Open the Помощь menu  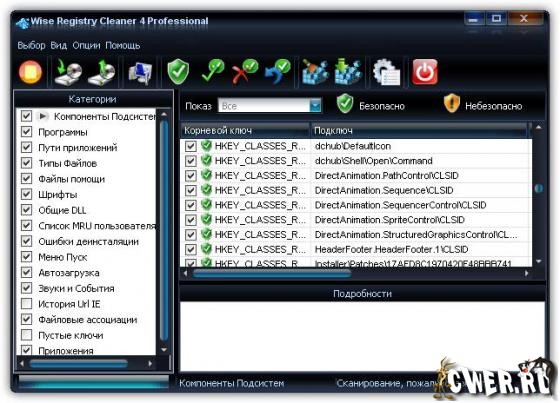[x=122, y=45]
